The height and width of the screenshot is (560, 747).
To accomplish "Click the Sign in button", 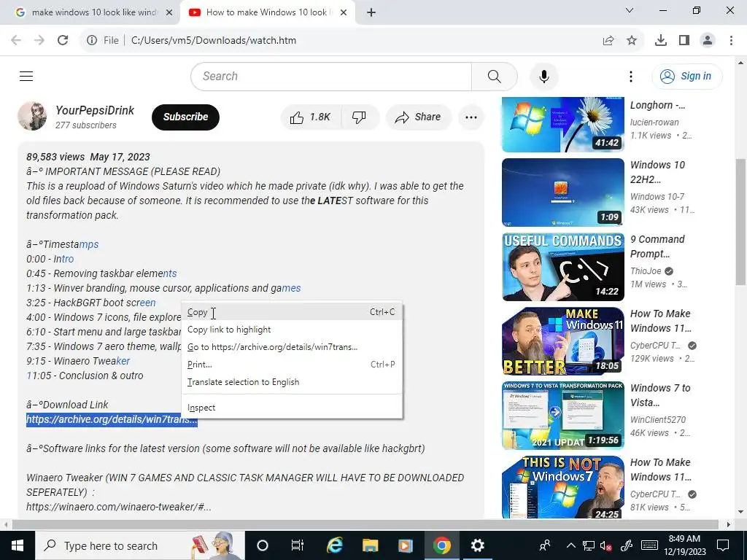I will 686,76.
